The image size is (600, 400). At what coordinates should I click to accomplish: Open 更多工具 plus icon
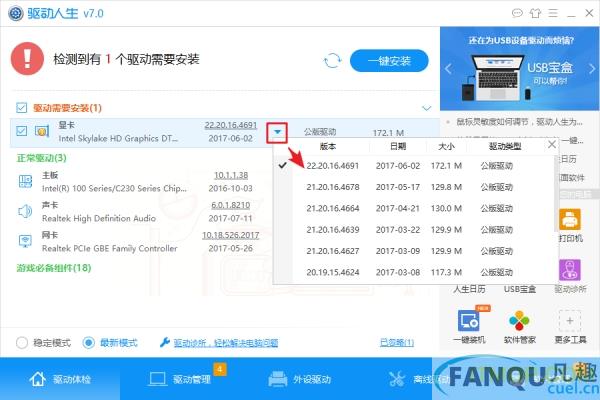[570, 321]
